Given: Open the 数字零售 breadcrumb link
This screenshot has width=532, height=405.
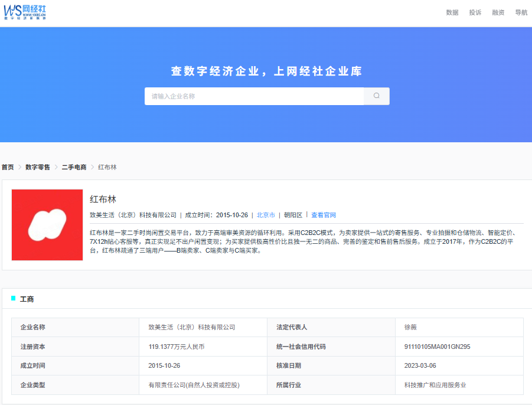Looking at the screenshot, I should point(38,167).
